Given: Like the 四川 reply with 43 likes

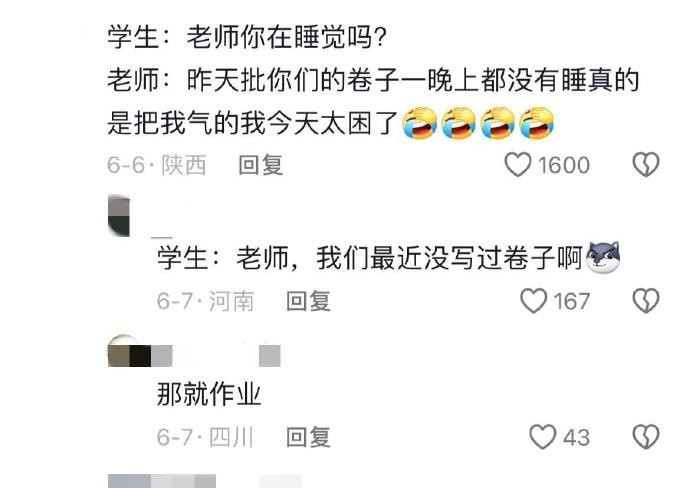Looking at the screenshot, I should pyautogui.click(x=543, y=437).
